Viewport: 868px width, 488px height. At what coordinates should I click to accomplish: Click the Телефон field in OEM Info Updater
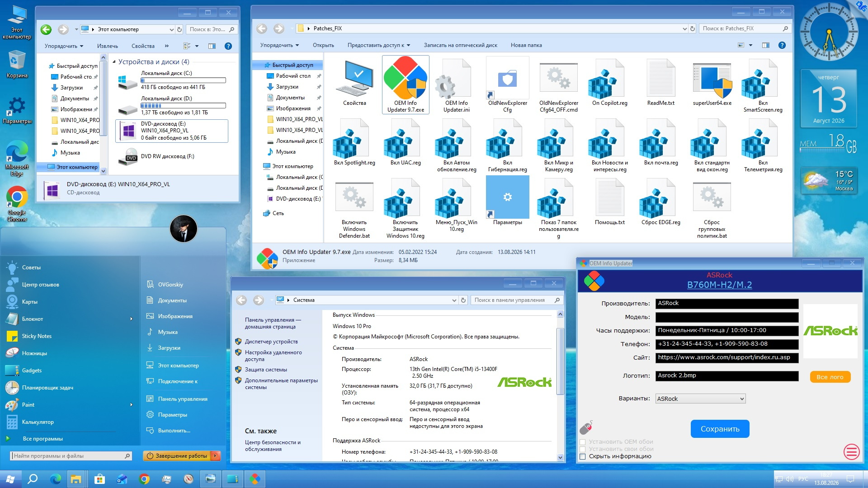click(727, 344)
